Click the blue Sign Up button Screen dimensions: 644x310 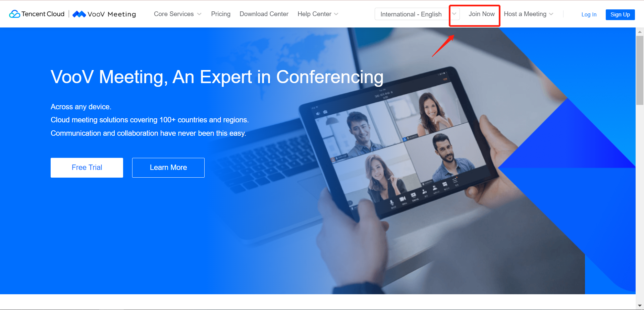click(x=620, y=14)
